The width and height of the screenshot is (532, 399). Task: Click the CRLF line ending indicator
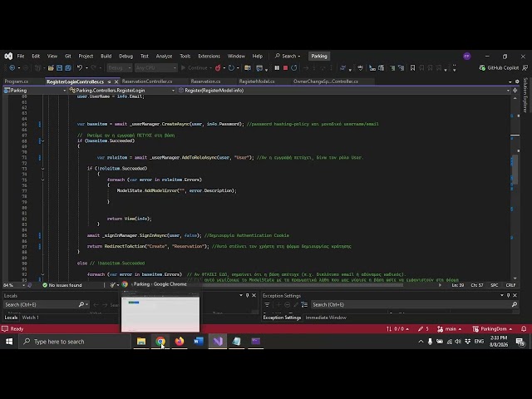click(510, 285)
